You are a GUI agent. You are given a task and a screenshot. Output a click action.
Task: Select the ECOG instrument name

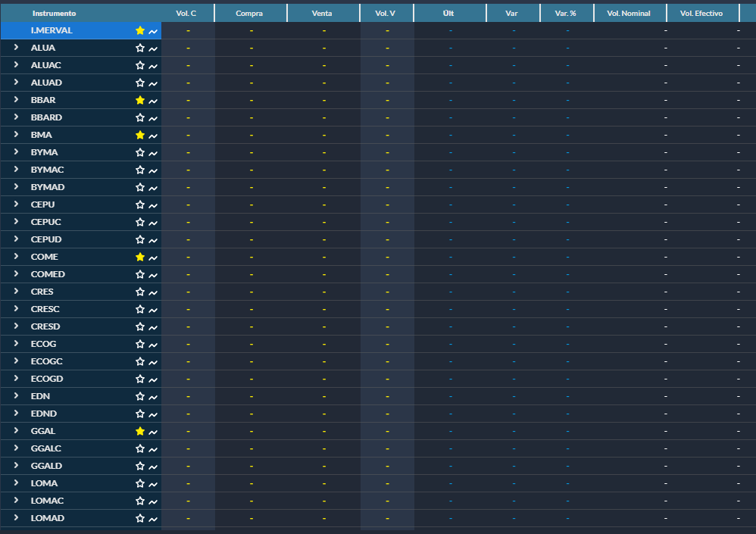click(43, 344)
